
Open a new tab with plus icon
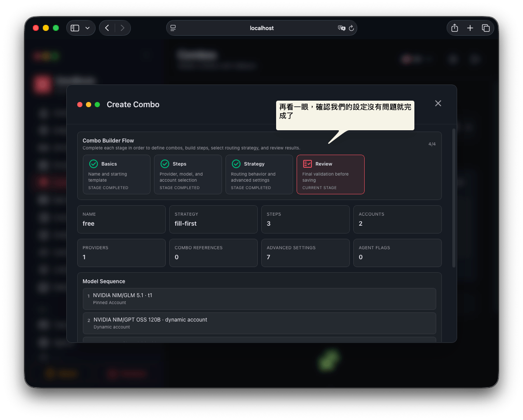click(x=470, y=28)
